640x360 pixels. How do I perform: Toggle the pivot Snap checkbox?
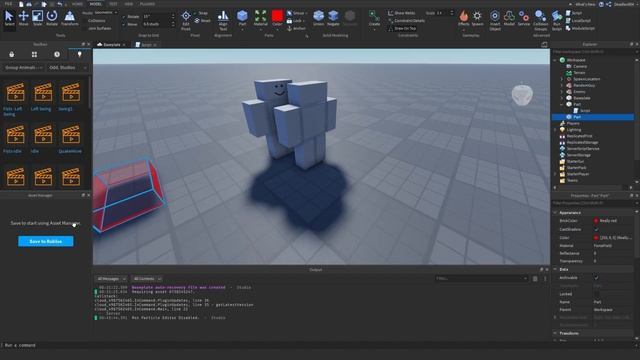coord(195,13)
